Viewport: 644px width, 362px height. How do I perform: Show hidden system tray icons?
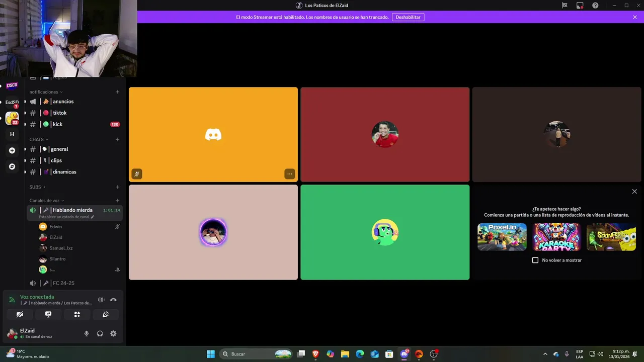[545, 354]
